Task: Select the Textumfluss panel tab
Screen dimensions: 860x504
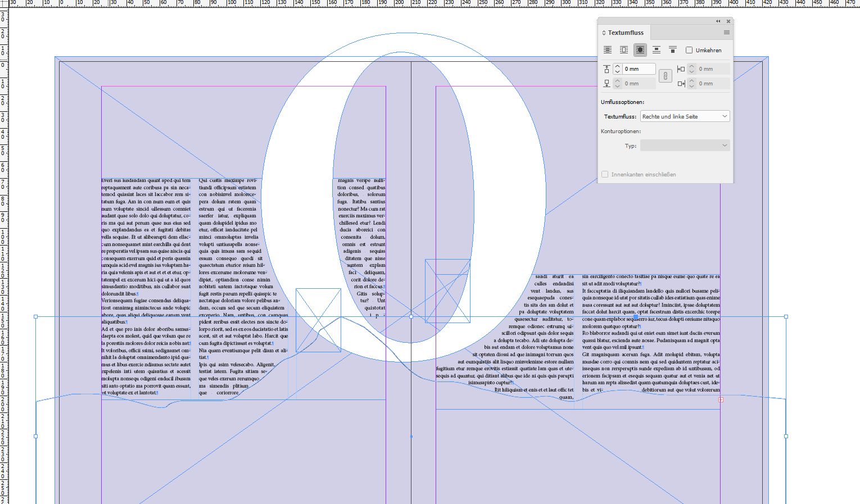Action: click(x=627, y=32)
